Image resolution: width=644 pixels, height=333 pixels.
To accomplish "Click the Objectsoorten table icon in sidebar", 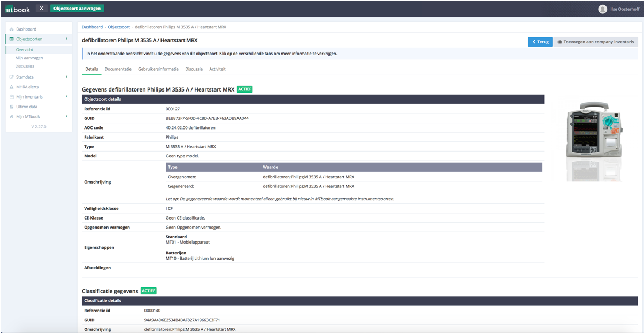I will click(x=12, y=39).
